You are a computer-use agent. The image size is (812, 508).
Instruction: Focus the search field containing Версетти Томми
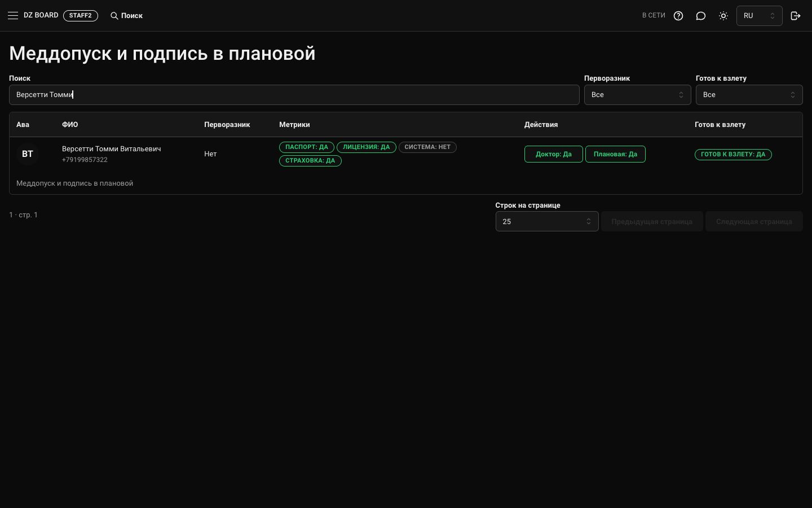click(x=294, y=95)
